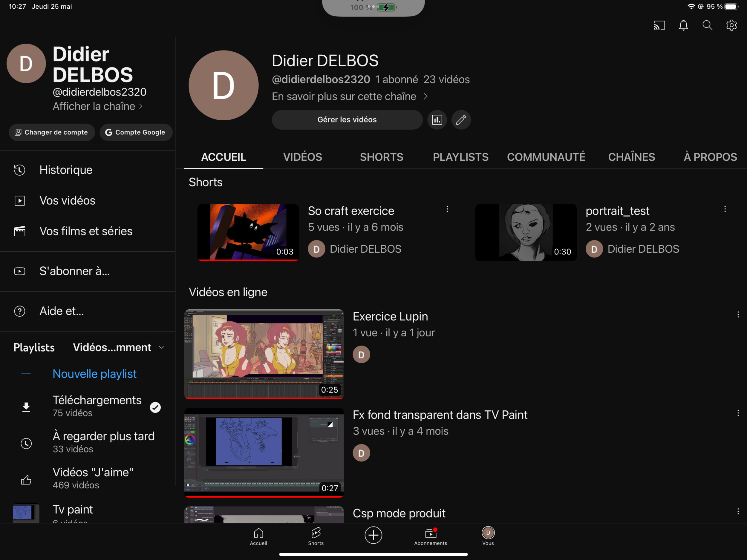Open options menu for Exercice Lupin video
Viewport: 747px width, 560px height.
click(x=738, y=314)
